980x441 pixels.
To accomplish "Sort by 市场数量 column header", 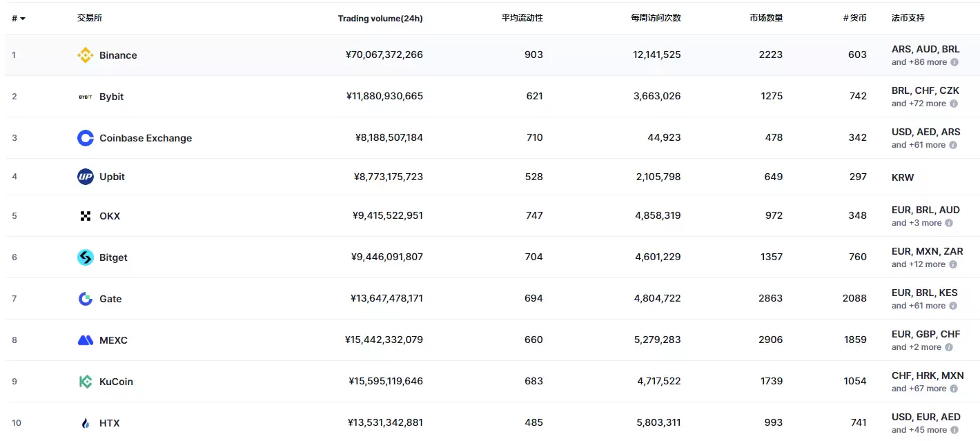I will (766, 18).
